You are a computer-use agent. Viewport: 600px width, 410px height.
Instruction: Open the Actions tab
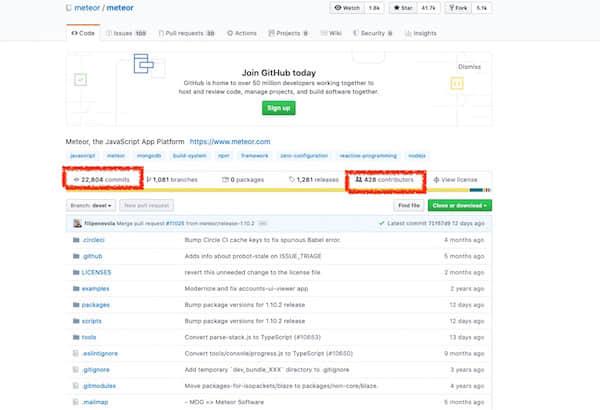pos(242,33)
